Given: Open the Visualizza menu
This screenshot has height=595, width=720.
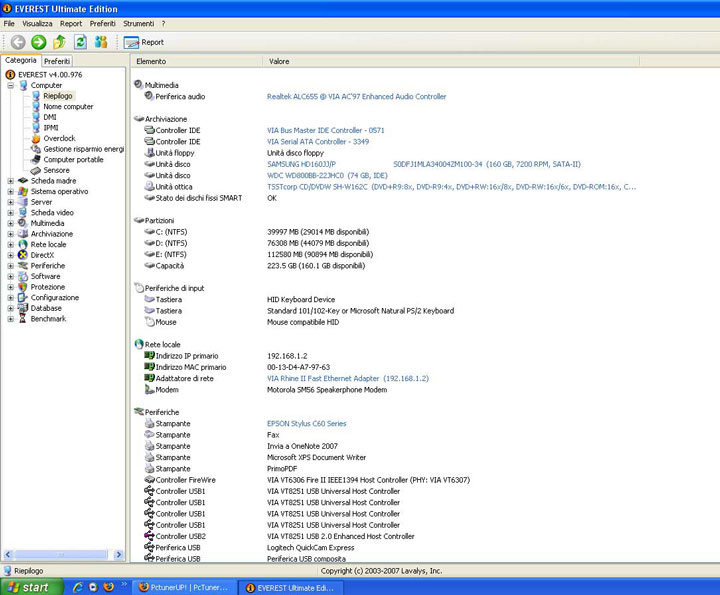Looking at the screenshot, I should click(x=37, y=23).
